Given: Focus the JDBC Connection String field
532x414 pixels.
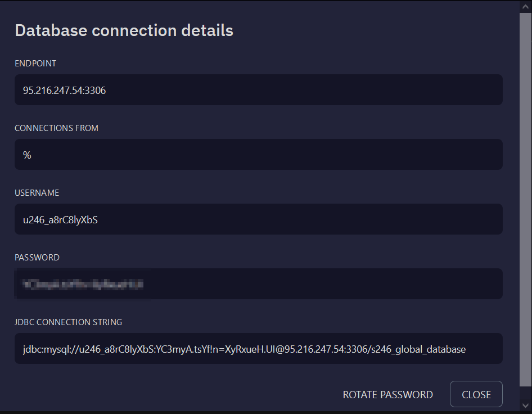Looking at the screenshot, I should [258, 349].
